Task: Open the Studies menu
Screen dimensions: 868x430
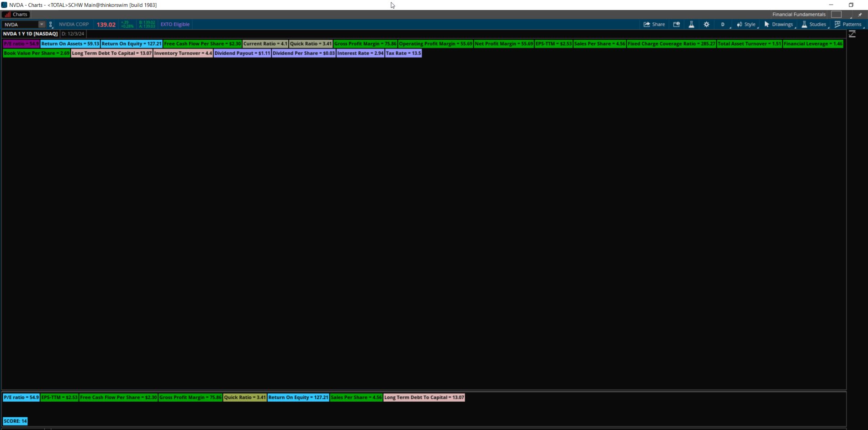Action: (x=814, y=24)
